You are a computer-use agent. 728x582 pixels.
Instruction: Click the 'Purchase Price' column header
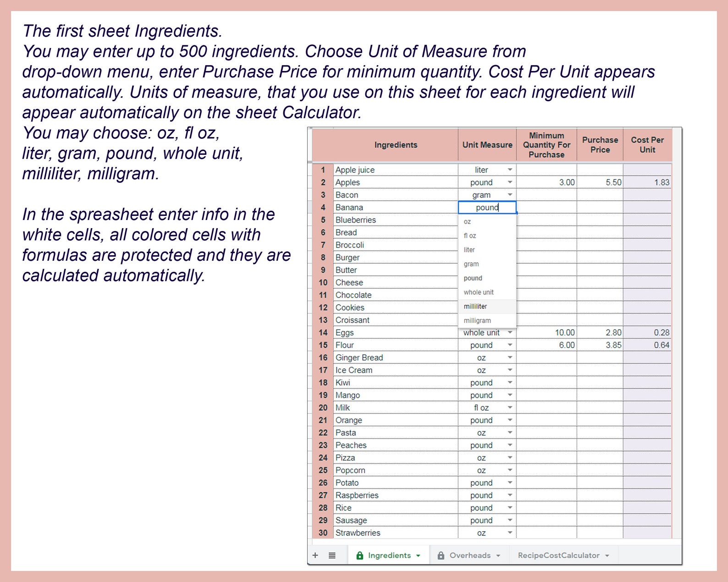[x=600, y=145]
